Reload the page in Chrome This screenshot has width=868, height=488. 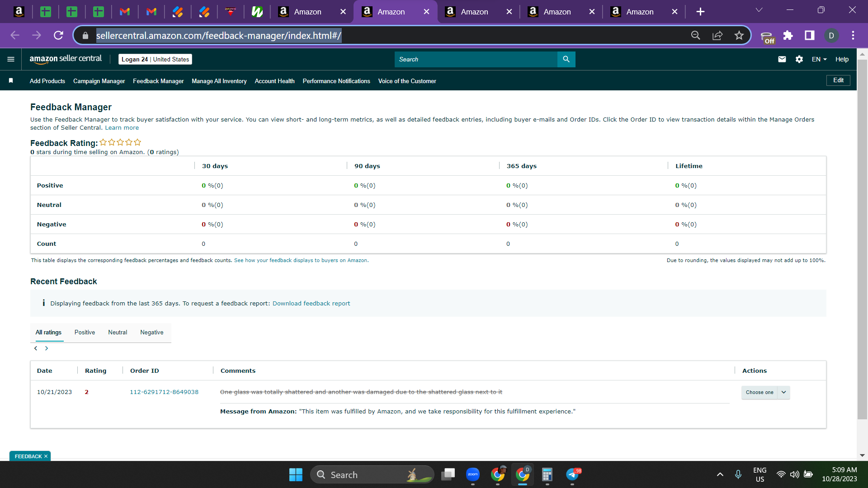tap(59, 35)
